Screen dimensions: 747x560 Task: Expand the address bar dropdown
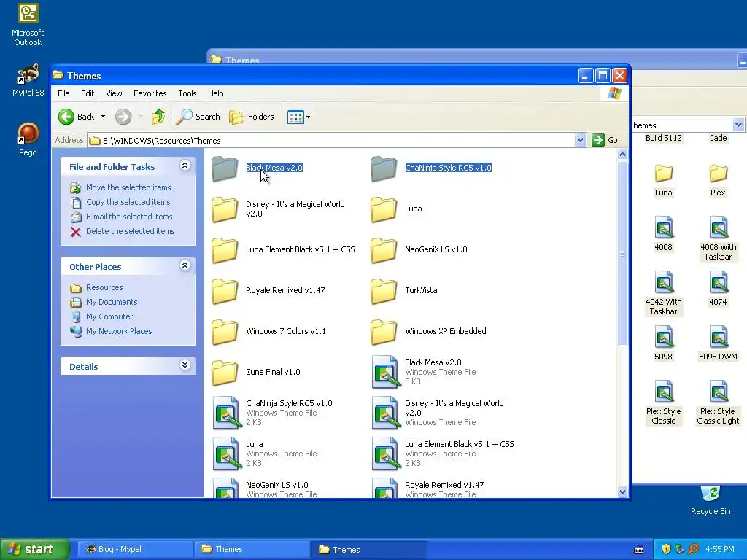[580, 140]
